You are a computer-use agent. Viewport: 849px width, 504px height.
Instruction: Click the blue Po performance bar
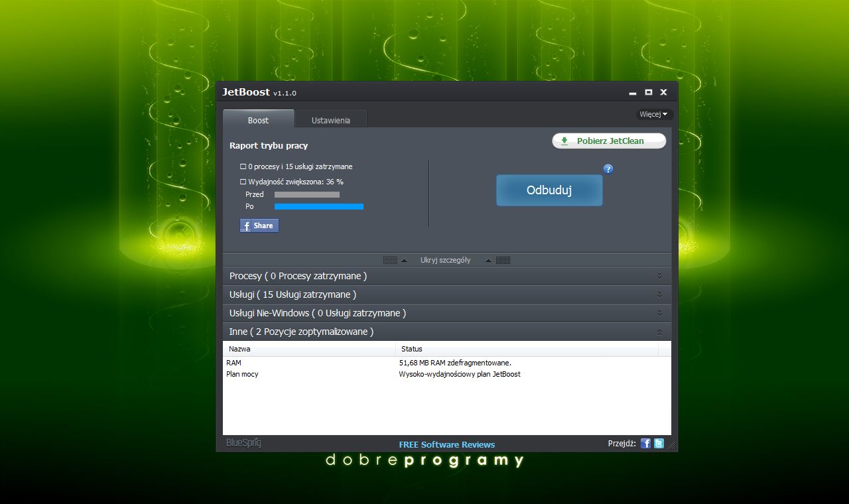[x=319, y=207]
